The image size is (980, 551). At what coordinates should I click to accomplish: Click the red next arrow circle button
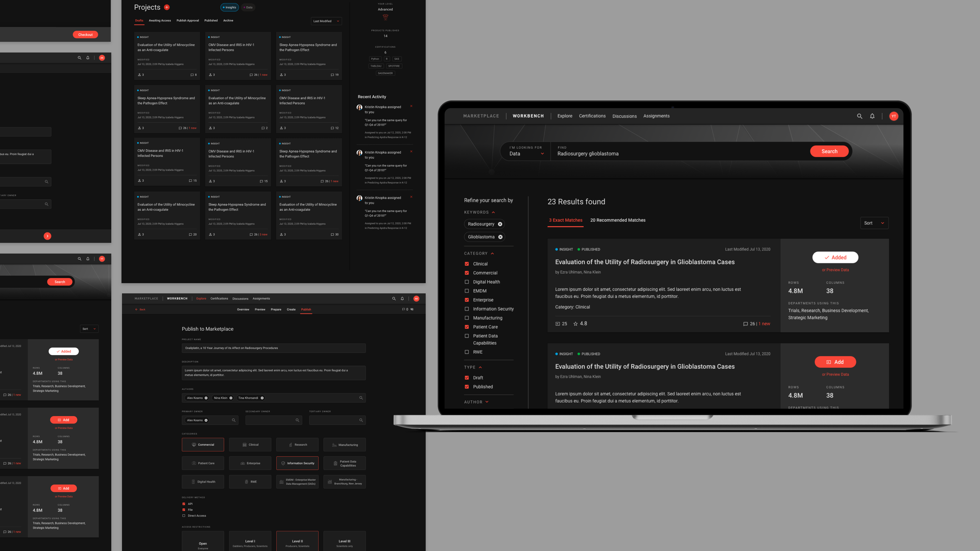pos(47,236)
